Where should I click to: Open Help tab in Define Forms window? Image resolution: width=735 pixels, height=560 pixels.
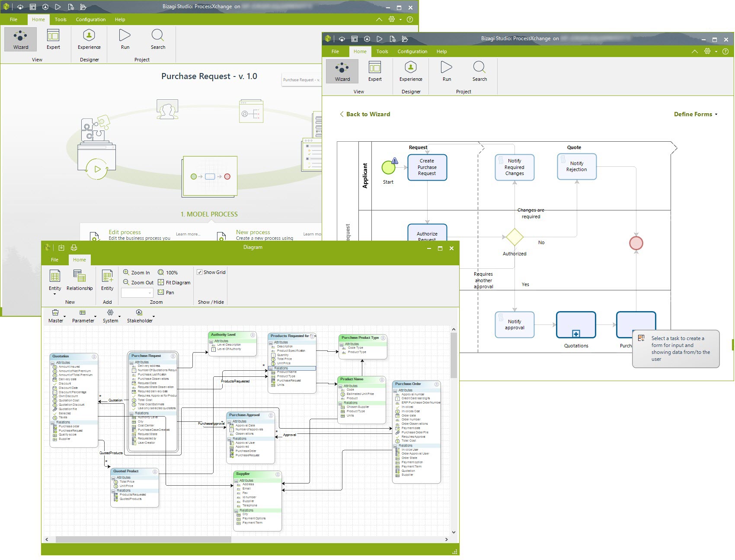click(441, 51)
